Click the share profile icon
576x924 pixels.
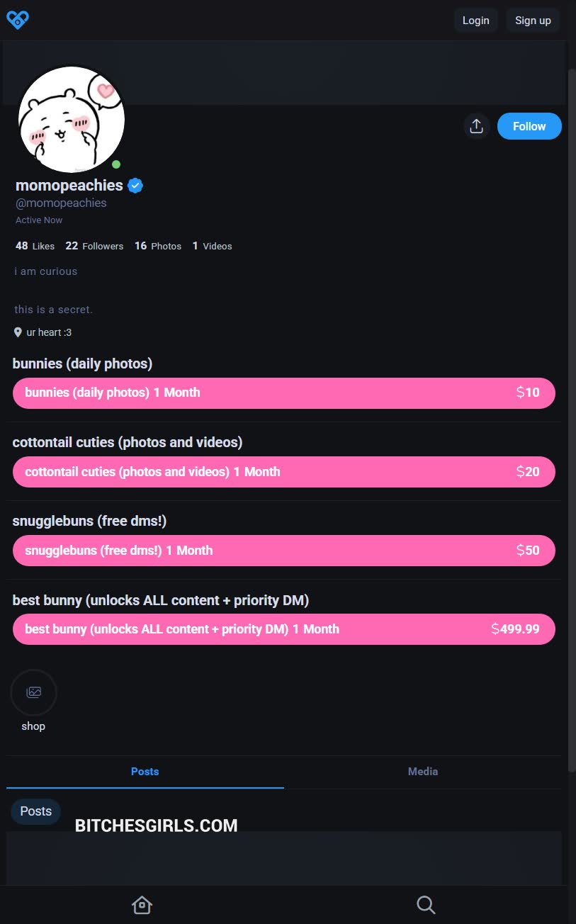pos(476,126)
